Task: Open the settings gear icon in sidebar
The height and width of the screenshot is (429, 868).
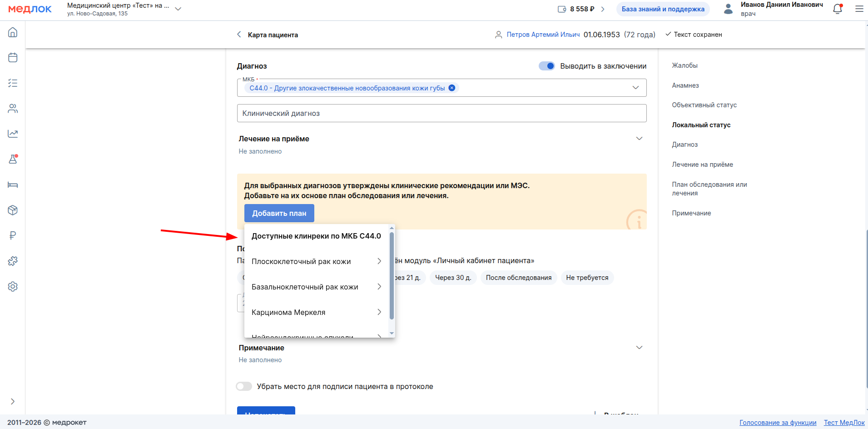Action: pyautogui.click(x=13, y=286)
